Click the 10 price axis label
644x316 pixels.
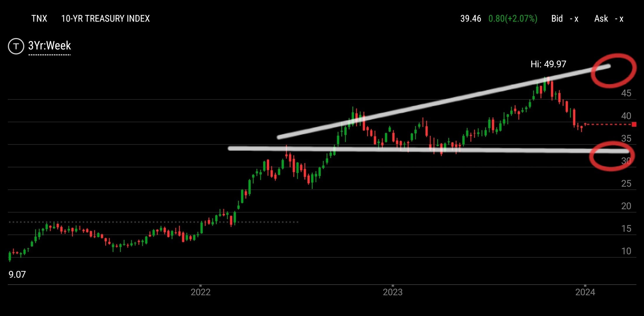tap(626, 251)
